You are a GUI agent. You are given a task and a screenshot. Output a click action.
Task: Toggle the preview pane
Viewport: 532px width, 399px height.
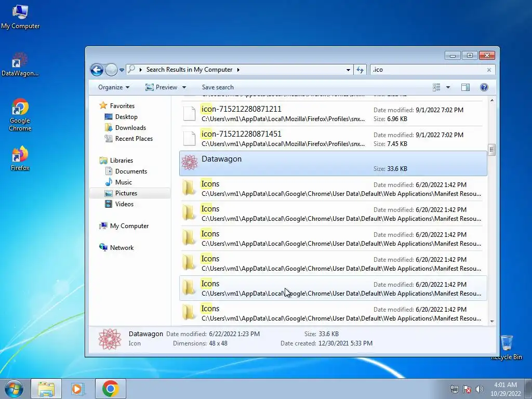click(x=465, y=87)
